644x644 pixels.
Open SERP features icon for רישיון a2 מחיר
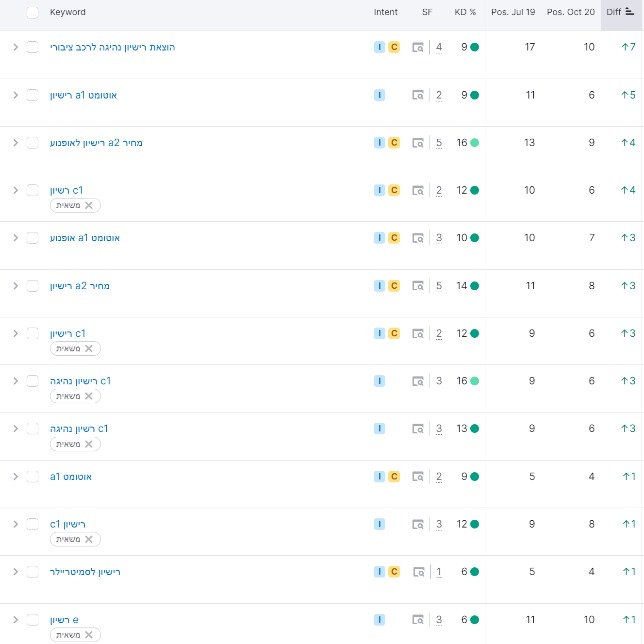click(x=418, y=286)
